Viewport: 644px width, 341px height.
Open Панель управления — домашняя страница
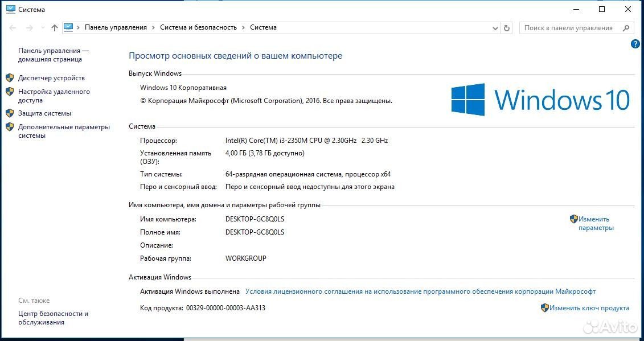click(54, 55)
